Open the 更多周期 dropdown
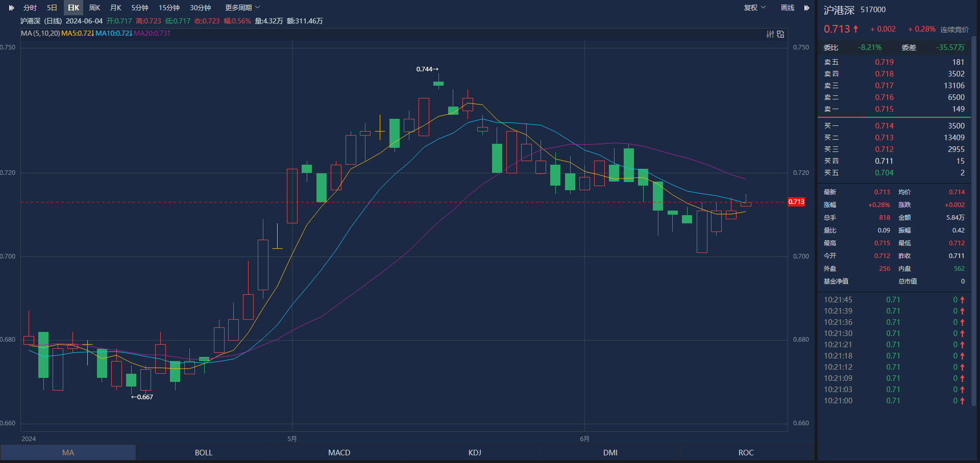This screenshot has width=980, height=463. (238, 8)
